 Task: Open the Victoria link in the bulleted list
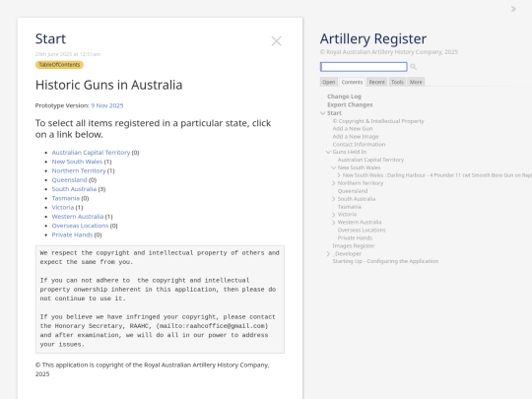coord(63,207)
